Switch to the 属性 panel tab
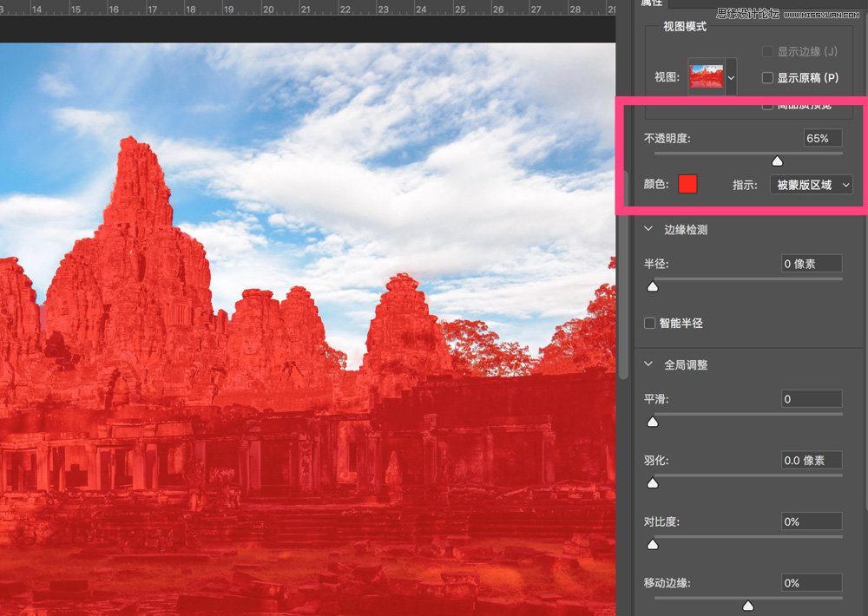 click(652, 3)
